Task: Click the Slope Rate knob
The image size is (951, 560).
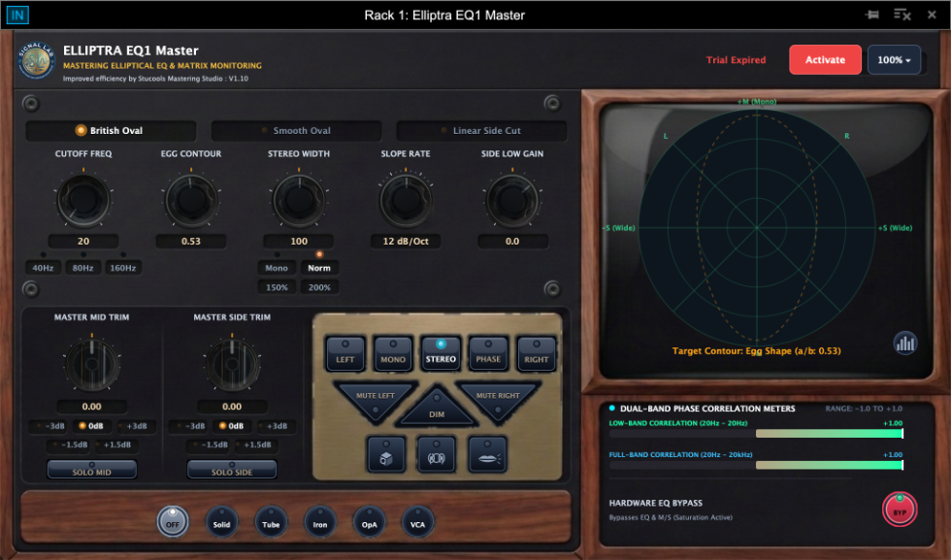Action: (406, 199)
